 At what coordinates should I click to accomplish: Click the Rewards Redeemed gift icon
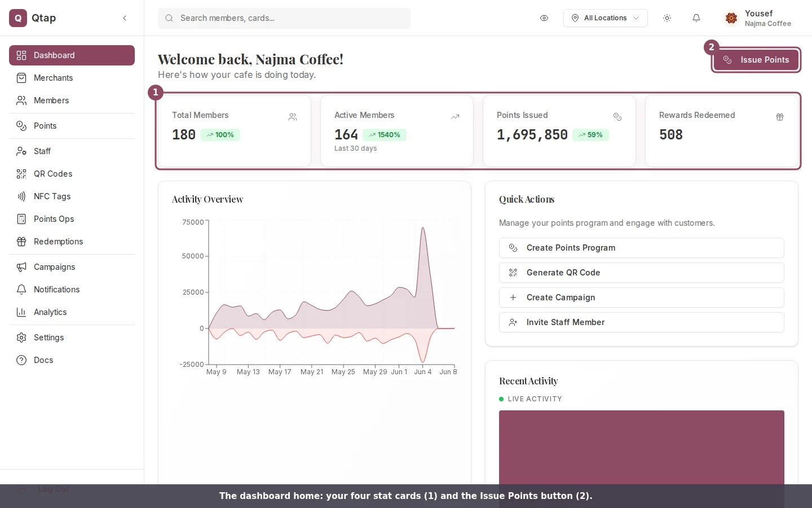(x=780, y=117)
